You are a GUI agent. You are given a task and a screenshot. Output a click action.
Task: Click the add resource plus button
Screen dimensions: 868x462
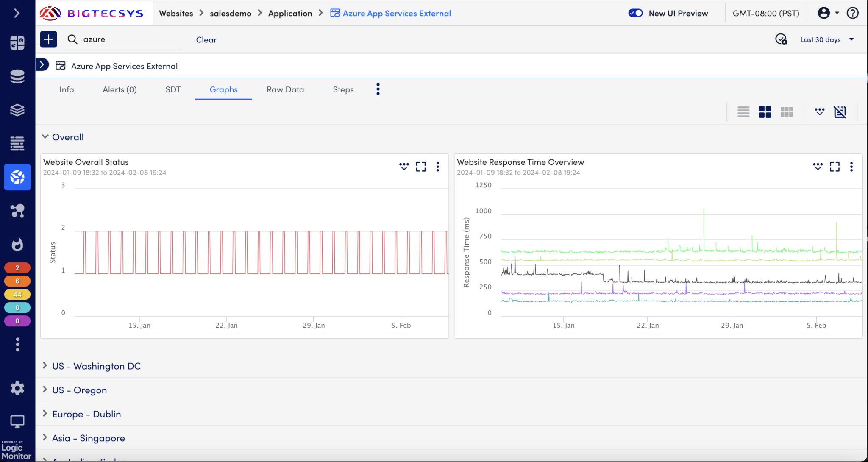pos(48,39)
